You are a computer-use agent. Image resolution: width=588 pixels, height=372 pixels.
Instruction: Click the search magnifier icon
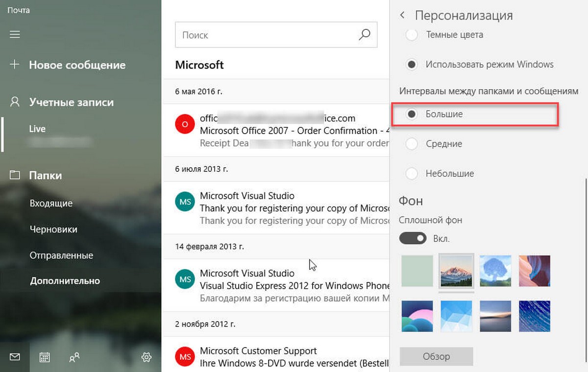pyautogui.click(x=364, y=35)
